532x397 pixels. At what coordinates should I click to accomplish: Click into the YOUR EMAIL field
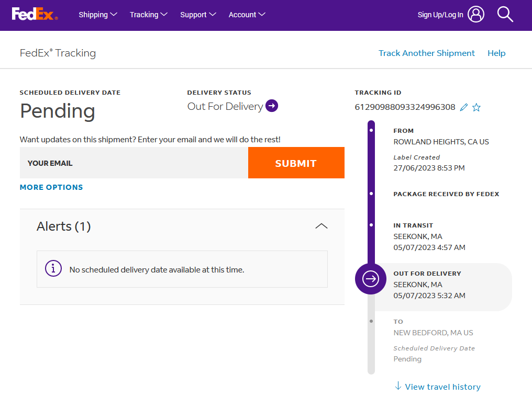[x=134, y=163]
